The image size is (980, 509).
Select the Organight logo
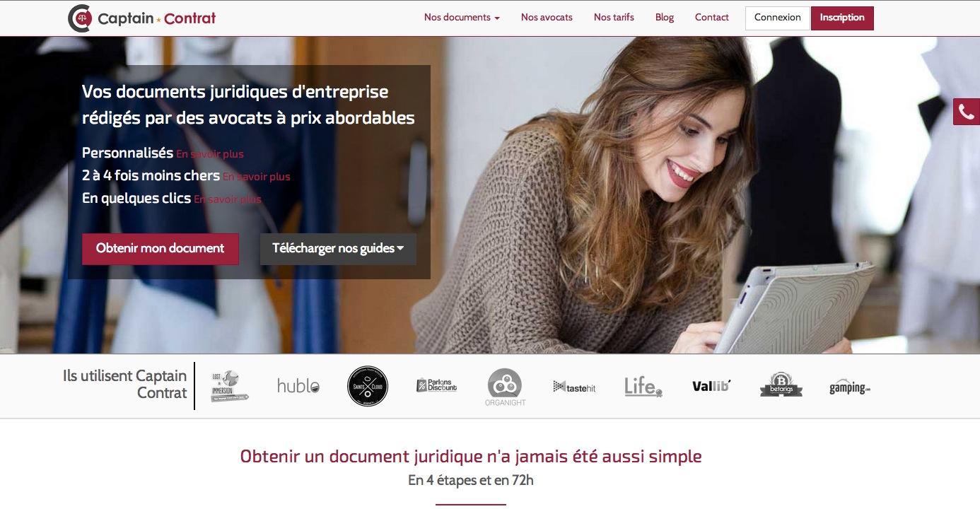pos(505,387)
